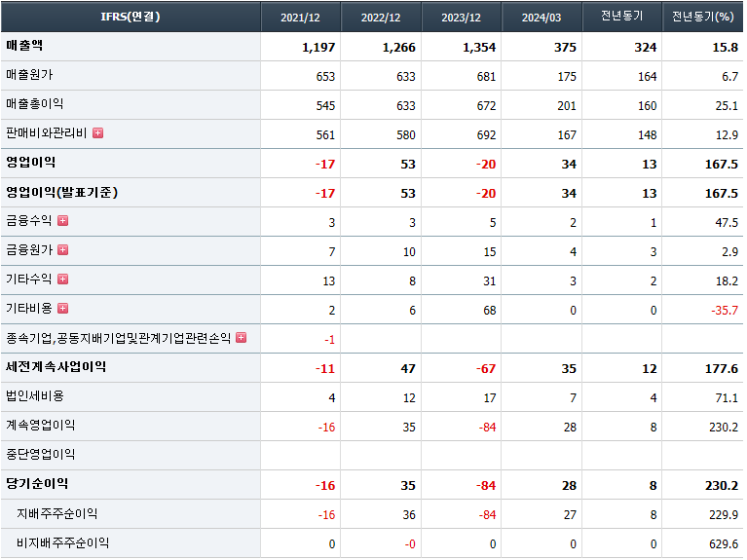747x560 pixels.
Task: Click 기타비용 negative percent -35.7
Action: pyautogui.click(x=725, y=311)
